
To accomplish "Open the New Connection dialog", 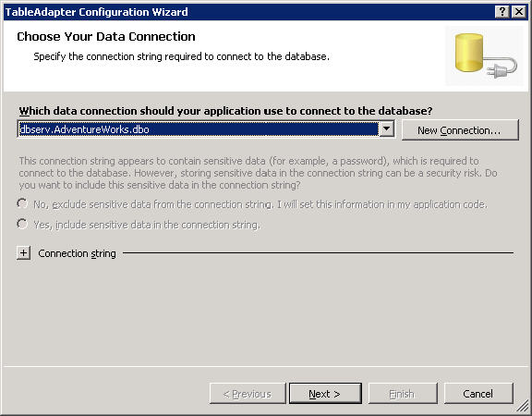I will 460,129.
